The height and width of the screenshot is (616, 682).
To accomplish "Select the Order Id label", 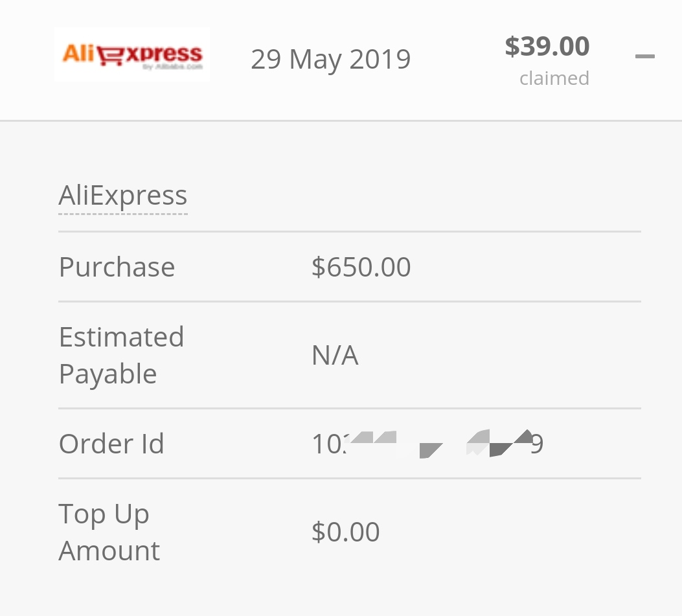I will point(111,444).
